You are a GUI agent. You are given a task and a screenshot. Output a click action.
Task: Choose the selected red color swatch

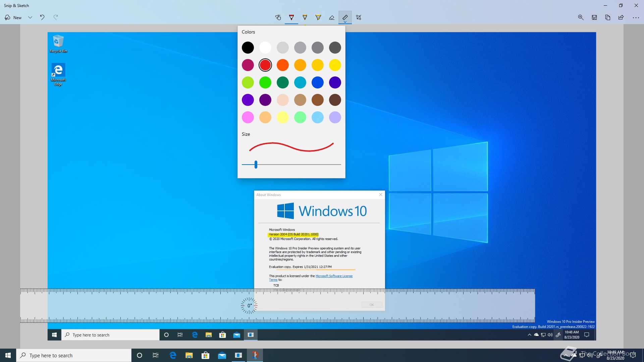coord(265,65)
